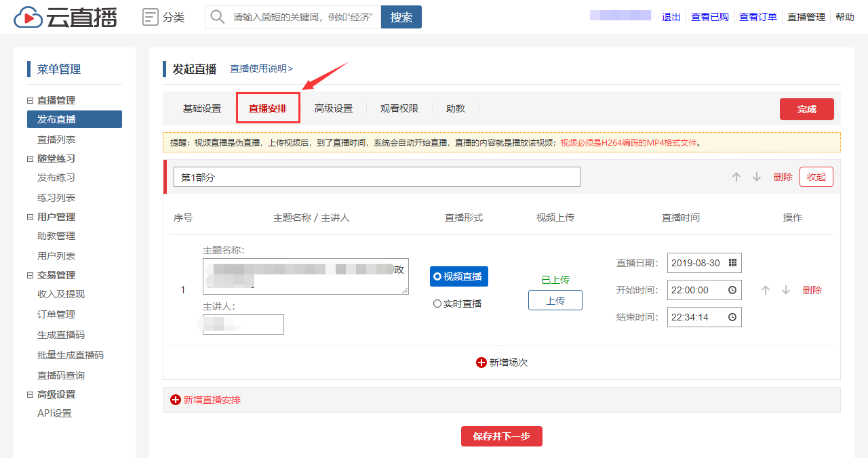Click the red 完成 button
The image size is (868, 458).
[x=806, y=109]
